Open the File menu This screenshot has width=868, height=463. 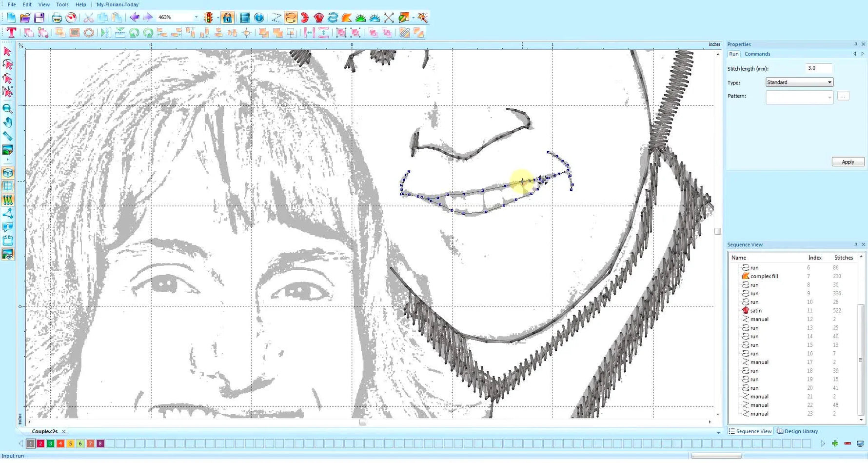click(12, 4)
